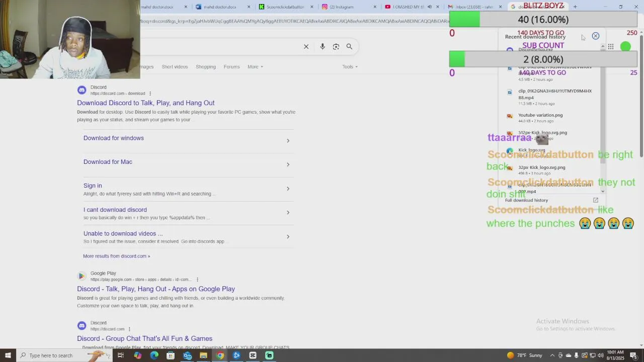The image size is (644, 362).
Task: Switch to first mahd doctor.docx tab
Action: pyautogui.click(x=157, y=7)
